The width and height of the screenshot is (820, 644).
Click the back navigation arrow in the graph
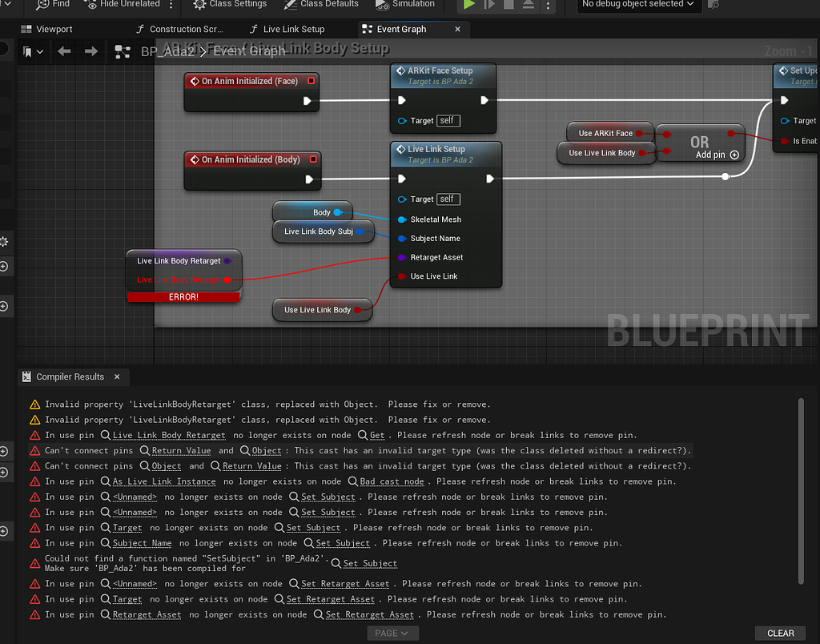click(63, 50)
